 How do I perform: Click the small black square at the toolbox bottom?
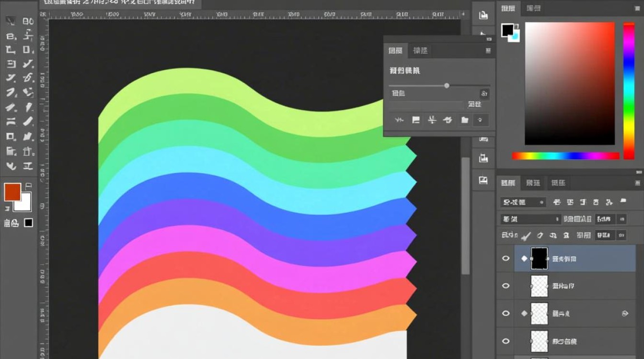click(29, 223)
